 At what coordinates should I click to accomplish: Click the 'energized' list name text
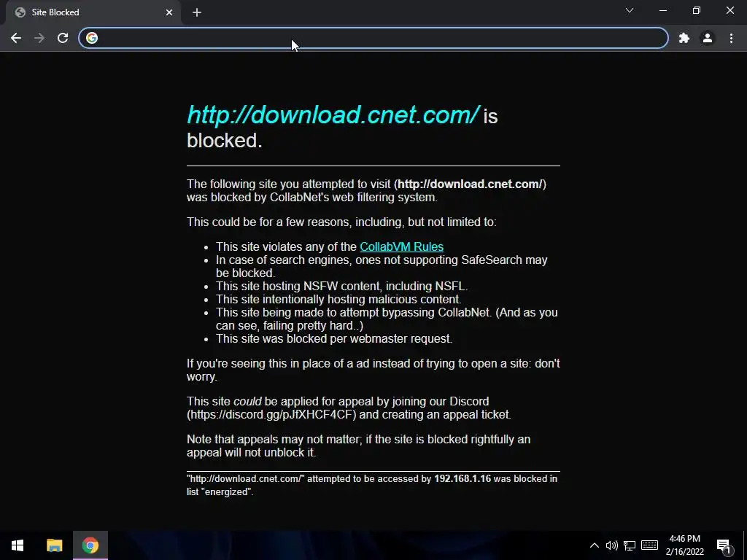pyautogui.click(x=228, y=492)
